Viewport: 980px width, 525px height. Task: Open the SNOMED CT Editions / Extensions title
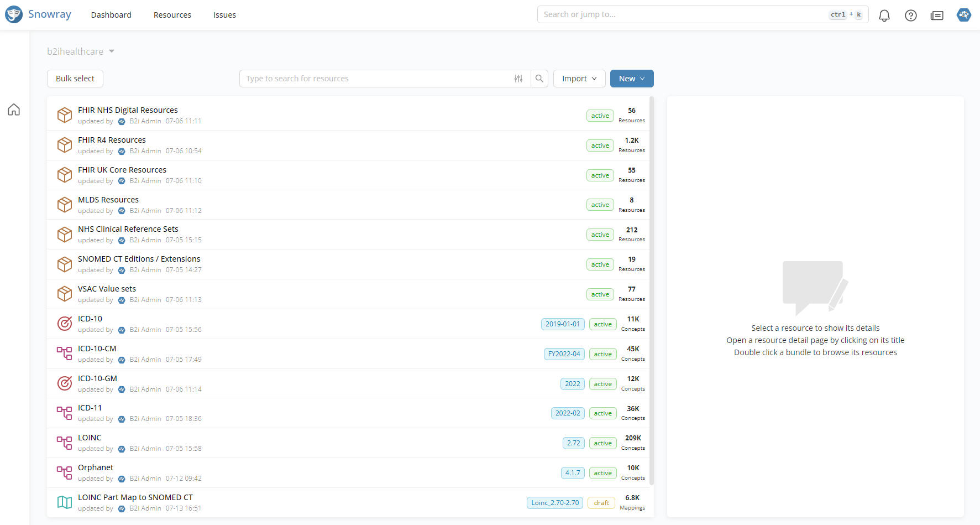point(139,259)
